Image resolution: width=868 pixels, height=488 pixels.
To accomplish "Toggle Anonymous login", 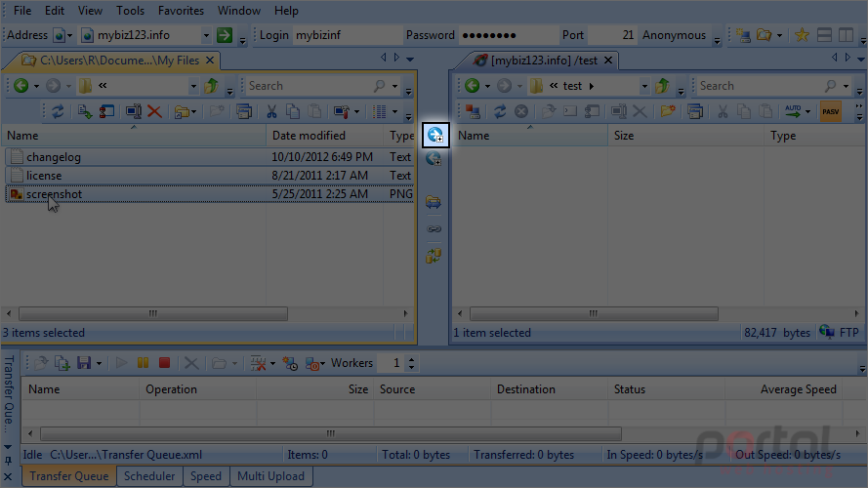I will (x=674, y=35).
